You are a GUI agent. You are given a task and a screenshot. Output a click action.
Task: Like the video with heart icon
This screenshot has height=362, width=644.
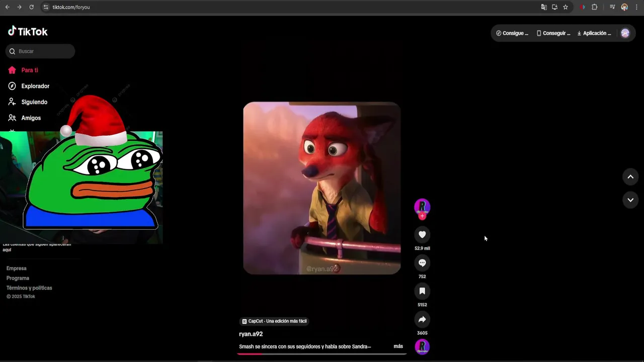(422, 234)
